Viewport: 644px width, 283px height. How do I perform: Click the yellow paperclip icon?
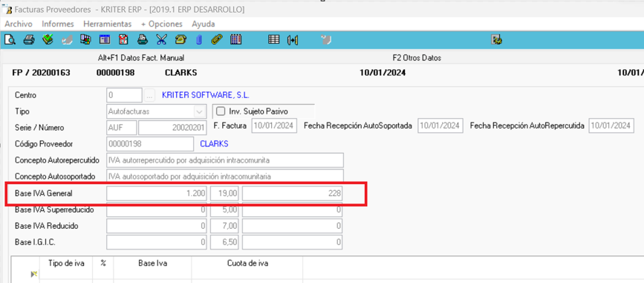(x=217, y=40)
